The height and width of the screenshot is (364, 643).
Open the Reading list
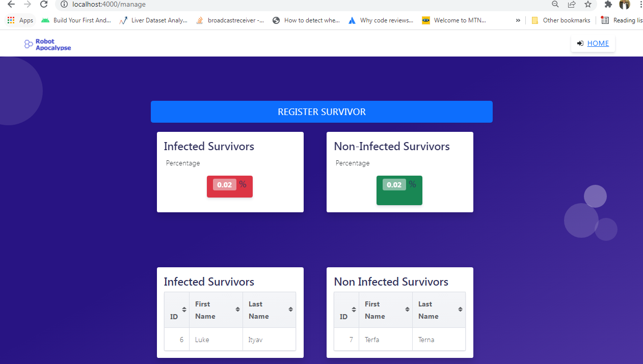pos(622,20)
